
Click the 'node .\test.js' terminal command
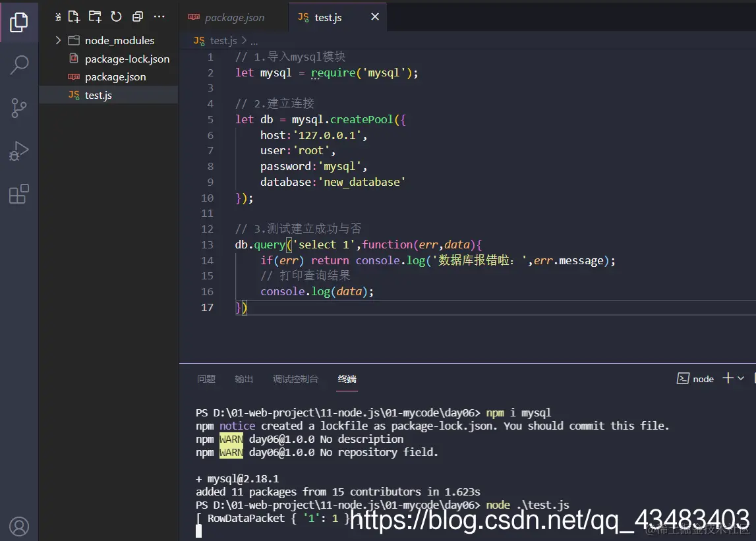pyautogui.click(x=527, y=505)
